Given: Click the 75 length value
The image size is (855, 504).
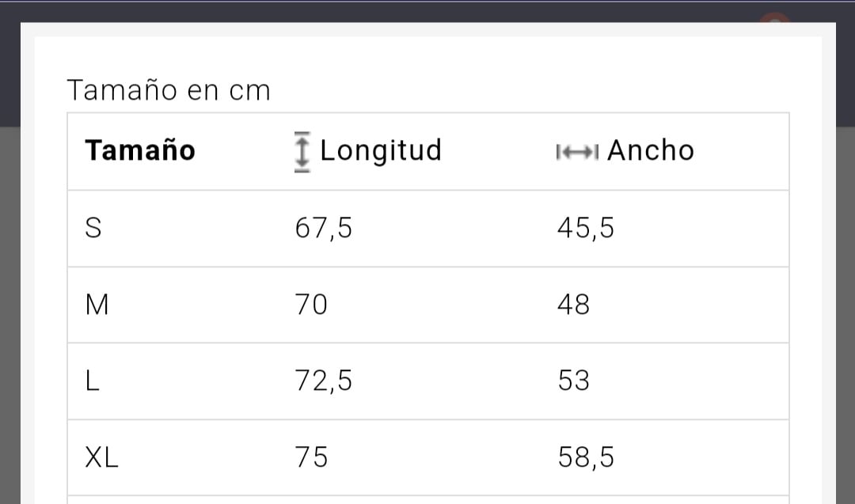Looking at the screenshot, I should (x=311, y=457).
